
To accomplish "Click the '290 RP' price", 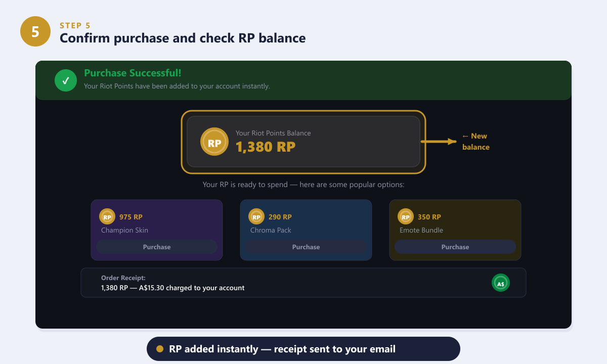I will click(280, 217).
